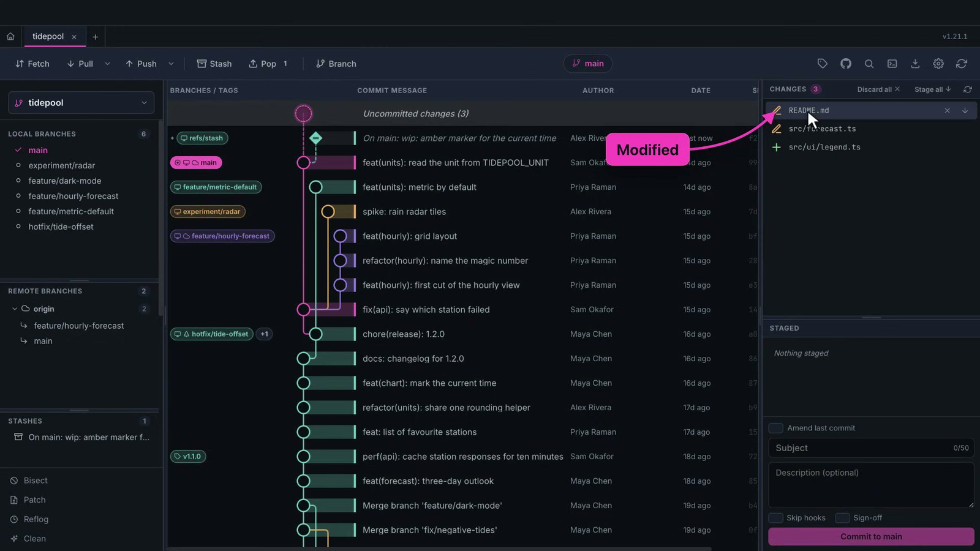This screenshot has width=980, height=551.
Task: Open the Push options dropdown arrow
Action: point(171,64)
